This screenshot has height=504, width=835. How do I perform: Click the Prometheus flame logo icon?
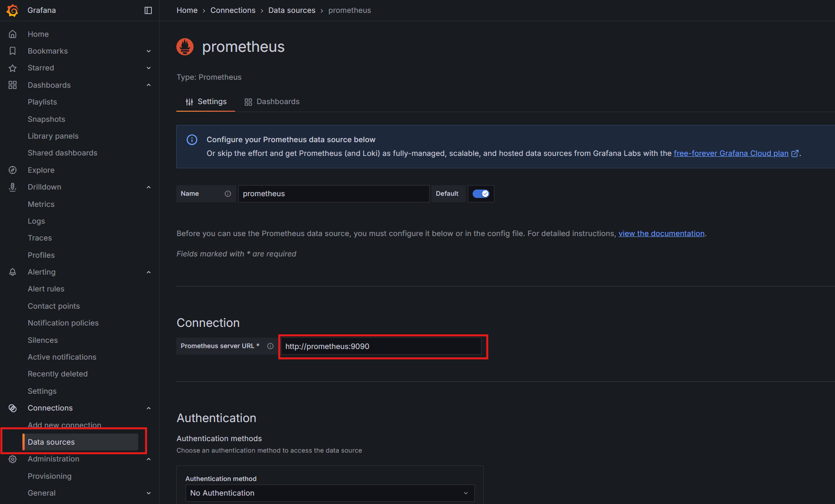[185, 47]
